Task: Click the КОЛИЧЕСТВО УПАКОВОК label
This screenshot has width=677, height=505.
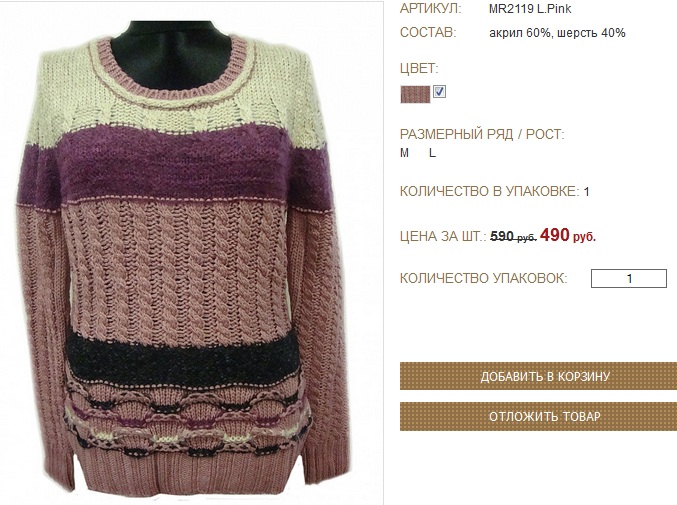Action: point(484,278)
